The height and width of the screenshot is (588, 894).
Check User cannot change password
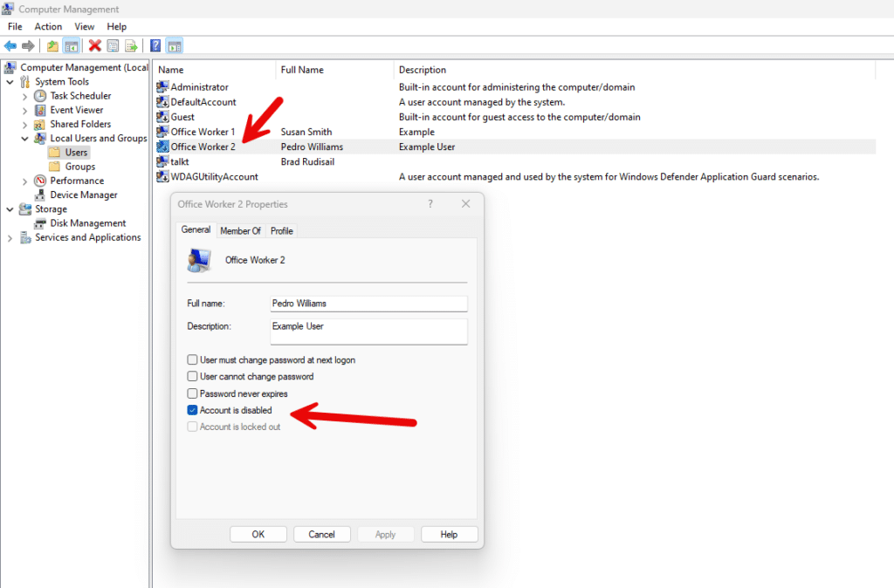click(x=192, y=377)
